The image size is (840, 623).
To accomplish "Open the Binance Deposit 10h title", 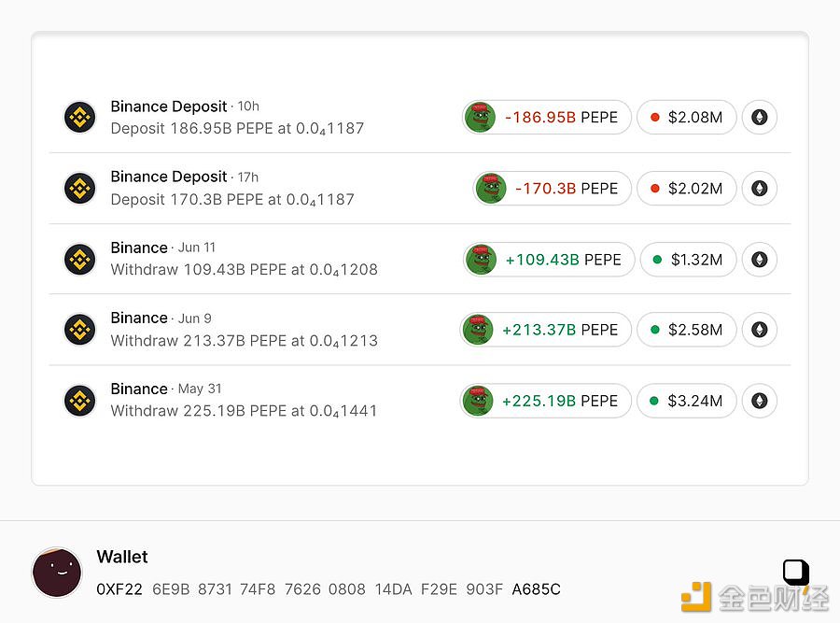I will point(185,106).
